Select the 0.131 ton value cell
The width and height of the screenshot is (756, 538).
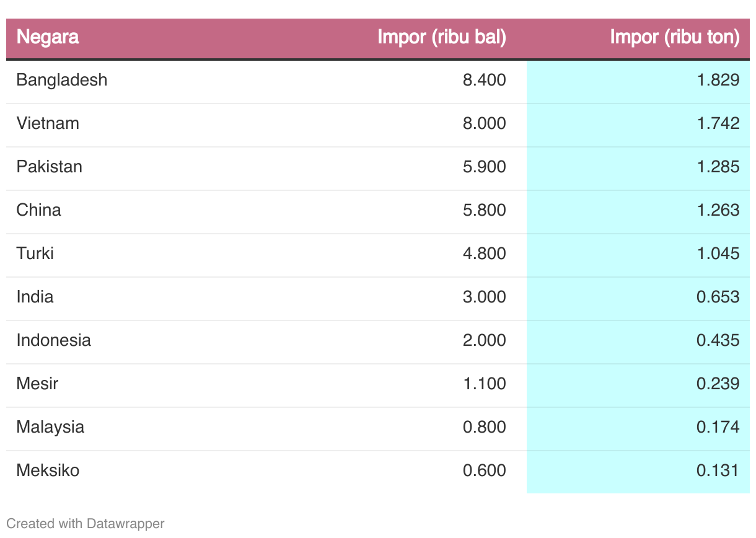718,470
